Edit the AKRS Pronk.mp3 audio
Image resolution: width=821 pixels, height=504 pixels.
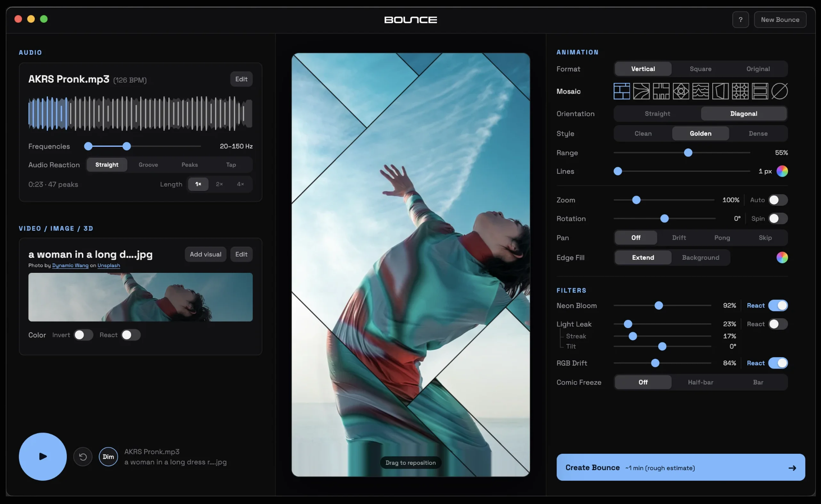tap(241, 79)
